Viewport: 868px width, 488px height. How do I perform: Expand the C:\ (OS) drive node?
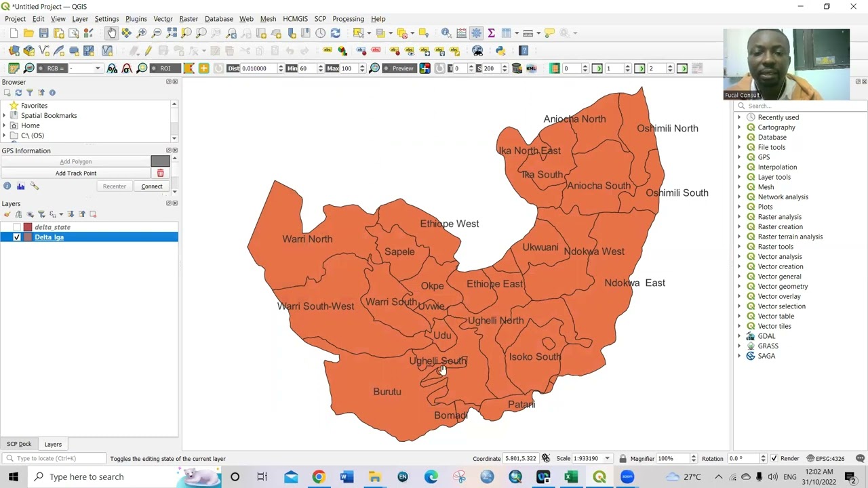pyautogui.click(x=4, y=136)
